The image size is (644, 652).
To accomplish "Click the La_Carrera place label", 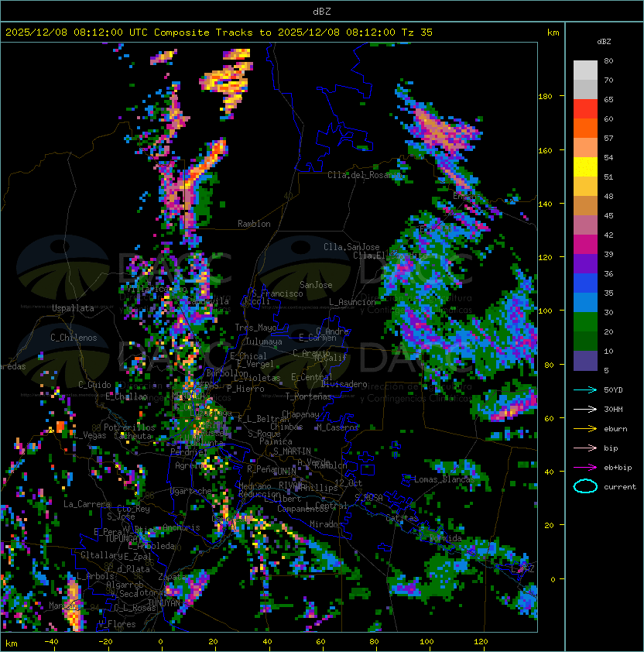I will (87, 504).
